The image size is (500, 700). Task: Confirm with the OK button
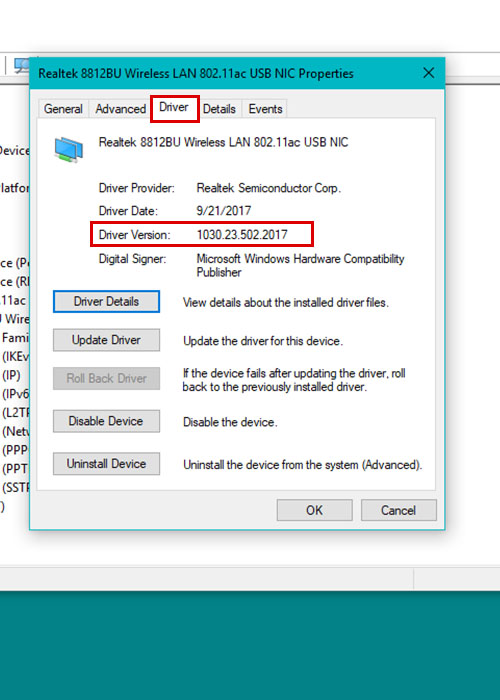314,510
